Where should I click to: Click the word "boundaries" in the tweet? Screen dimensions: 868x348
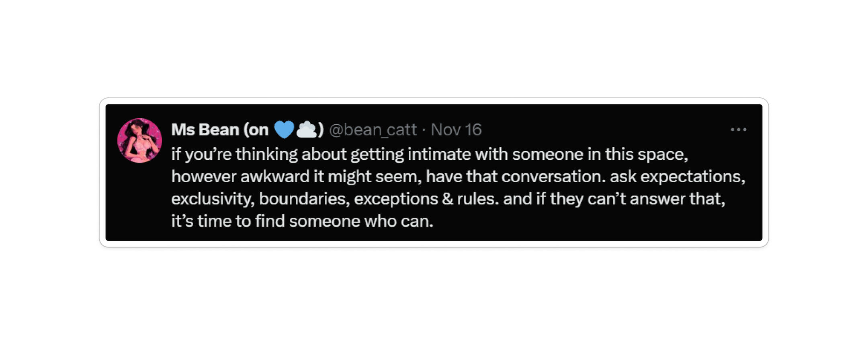click(304, 199)
